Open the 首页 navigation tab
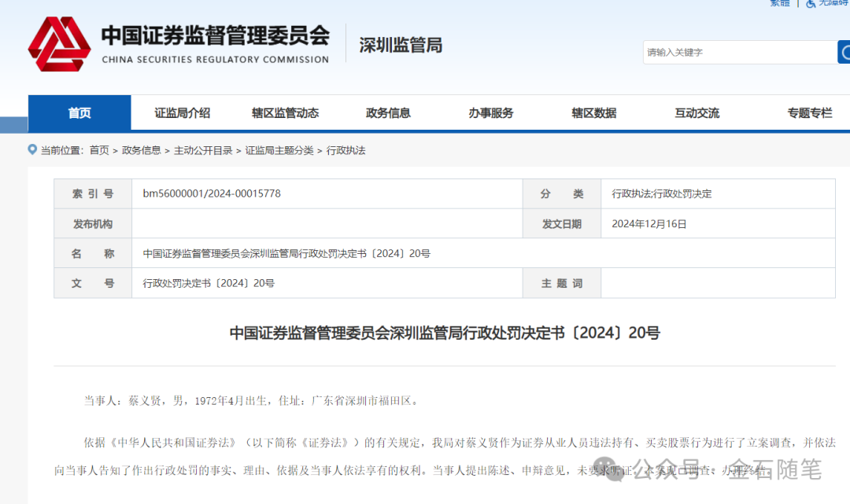The image size is (850, 504). coord(79,112)
